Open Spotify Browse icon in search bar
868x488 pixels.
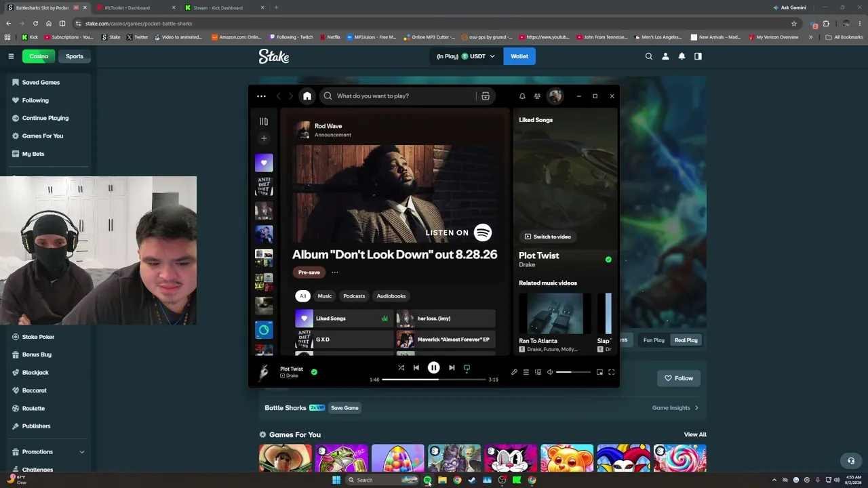(x=486, y=96)
